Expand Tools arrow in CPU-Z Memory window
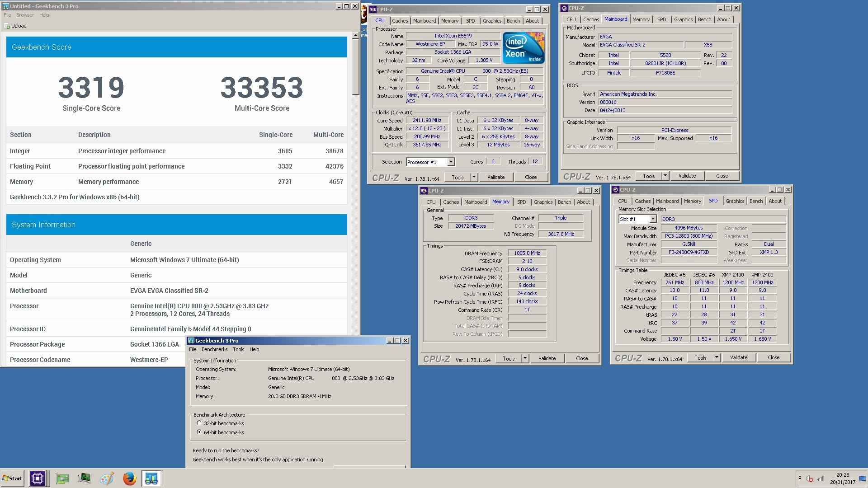Image resolution: width=868 pixels, height=488 pixels. click(525, 358)
